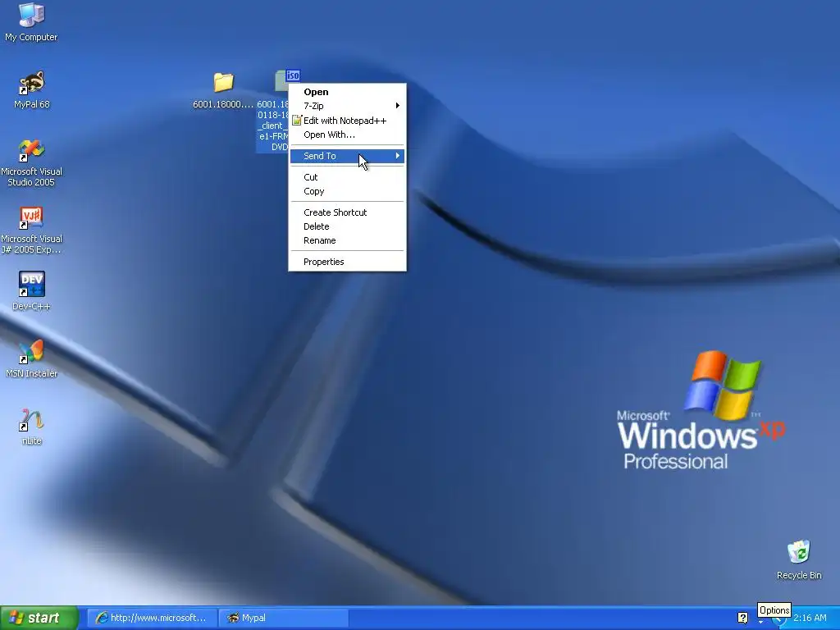Choose Delete in the context menu
This screenshot has width=840, height=630.
(x=347, y=226)
